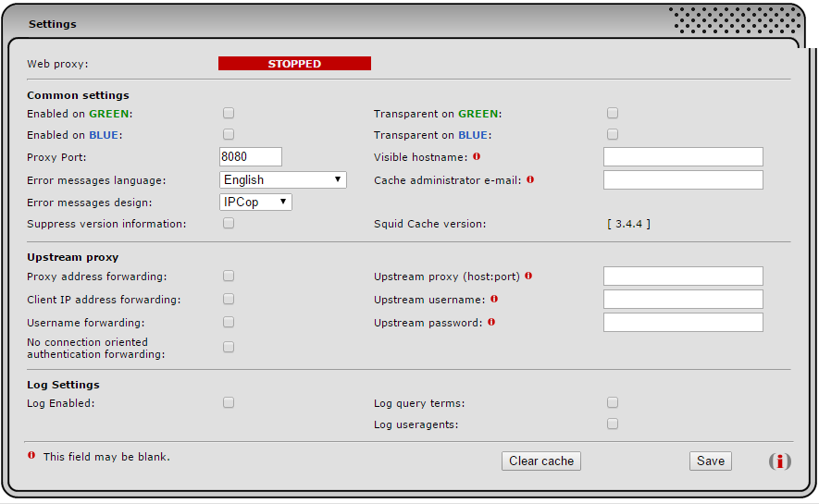819x504 pixels.
Task: Click into Visible hostname field
Action: 683,156
